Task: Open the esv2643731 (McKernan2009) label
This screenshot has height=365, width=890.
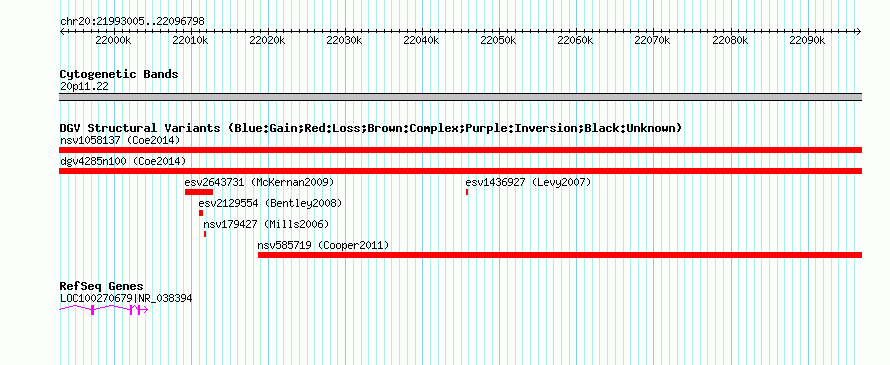Action: (x=259, y=182)
